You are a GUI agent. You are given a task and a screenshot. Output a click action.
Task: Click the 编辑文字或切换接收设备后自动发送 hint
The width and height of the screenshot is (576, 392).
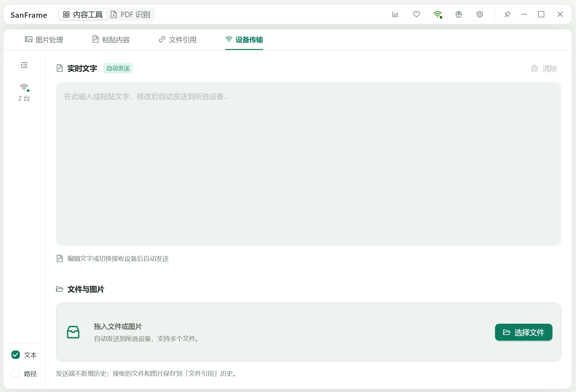pyautogui.click(x=118, y=259)
